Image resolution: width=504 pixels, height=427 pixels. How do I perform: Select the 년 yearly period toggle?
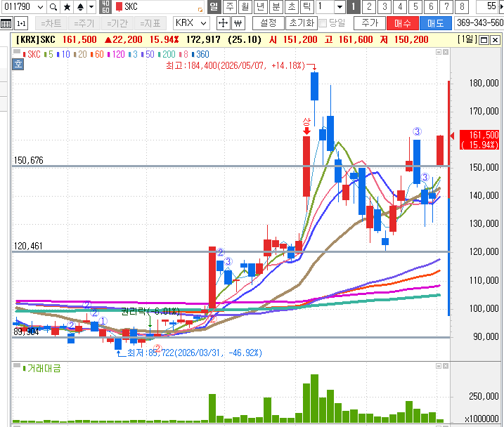(260, 6)
